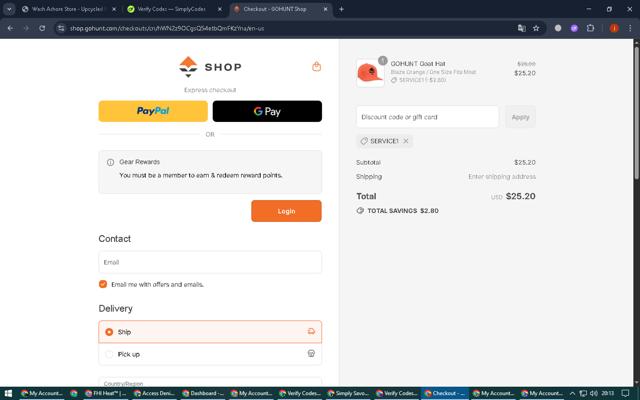Focus the Discount code or gift card field
Image resolution: width=640 pixels, height=400 pixels.
(x=427, y=117)
